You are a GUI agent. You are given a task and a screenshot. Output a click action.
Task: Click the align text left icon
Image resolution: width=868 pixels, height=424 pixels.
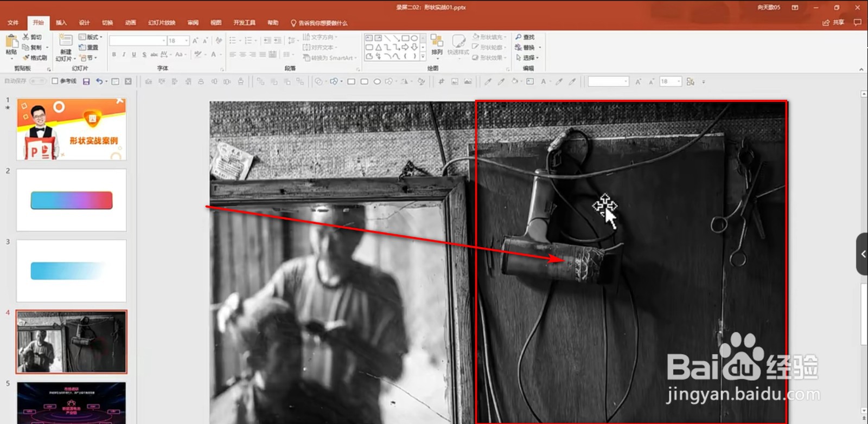tap(233, 54)
